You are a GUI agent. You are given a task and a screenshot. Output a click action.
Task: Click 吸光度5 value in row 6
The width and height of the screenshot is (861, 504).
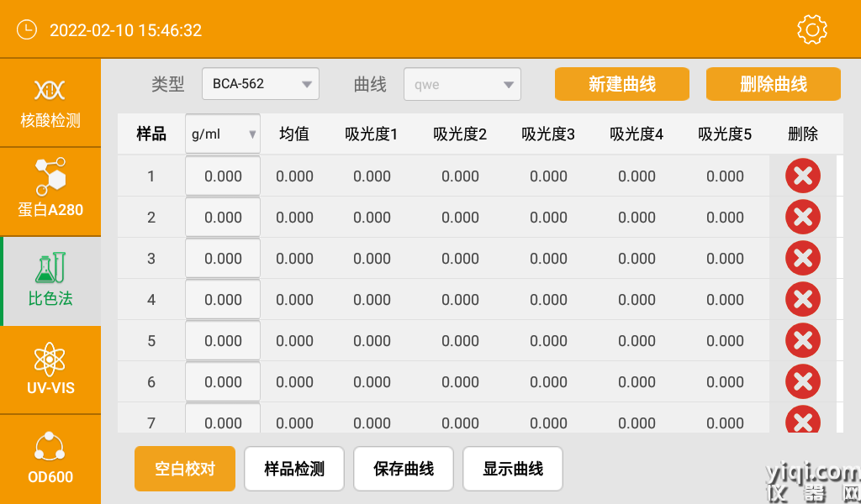[x=725, y=381]
